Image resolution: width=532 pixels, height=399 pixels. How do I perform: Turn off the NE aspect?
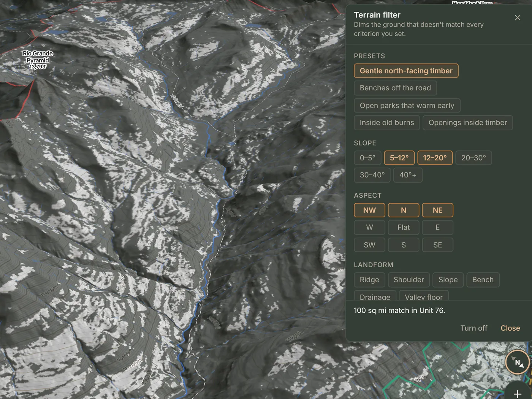click(438, 210)
